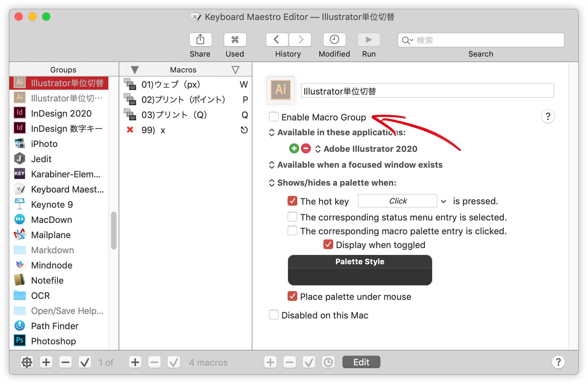
Task: Open Available when a focused window exists popup
Action: tap(356, 165)
